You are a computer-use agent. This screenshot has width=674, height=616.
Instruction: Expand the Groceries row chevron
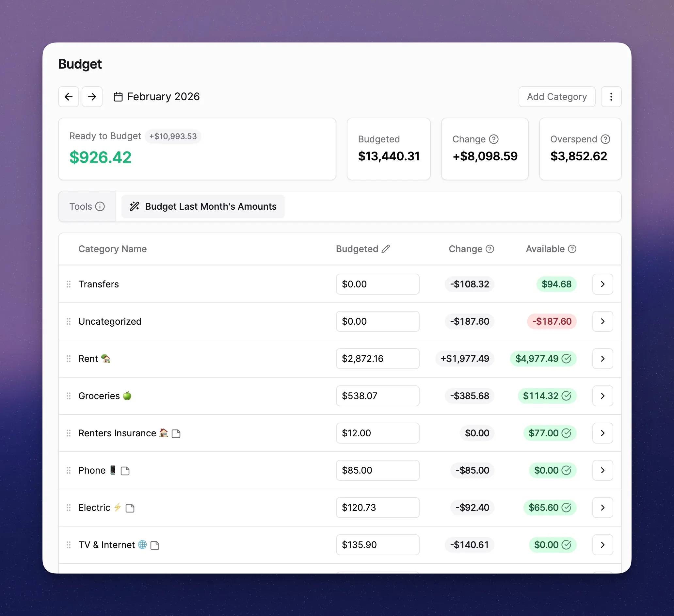coord(602,396)
